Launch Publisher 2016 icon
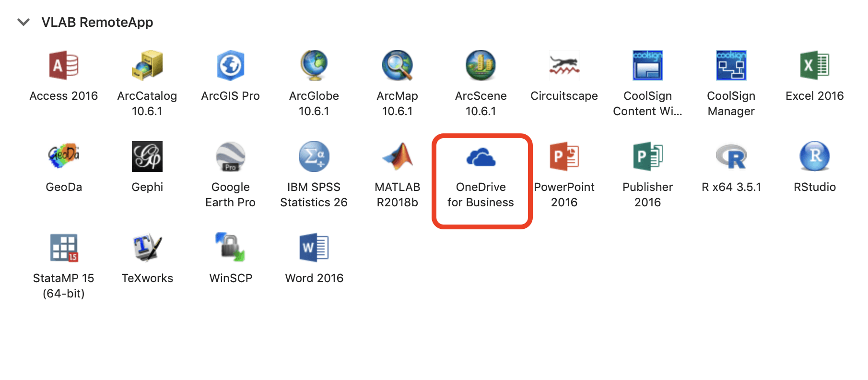Viewport: 868px width, 380px height. click(648, 156)
